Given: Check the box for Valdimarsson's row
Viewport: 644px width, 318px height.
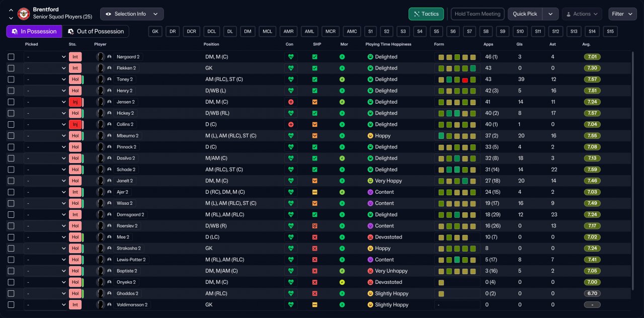Looking at the screenshot, I should point(11,305).
